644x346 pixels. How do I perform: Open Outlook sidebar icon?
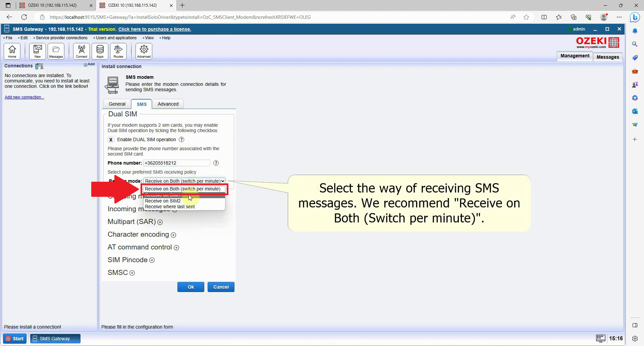[635, 111]
